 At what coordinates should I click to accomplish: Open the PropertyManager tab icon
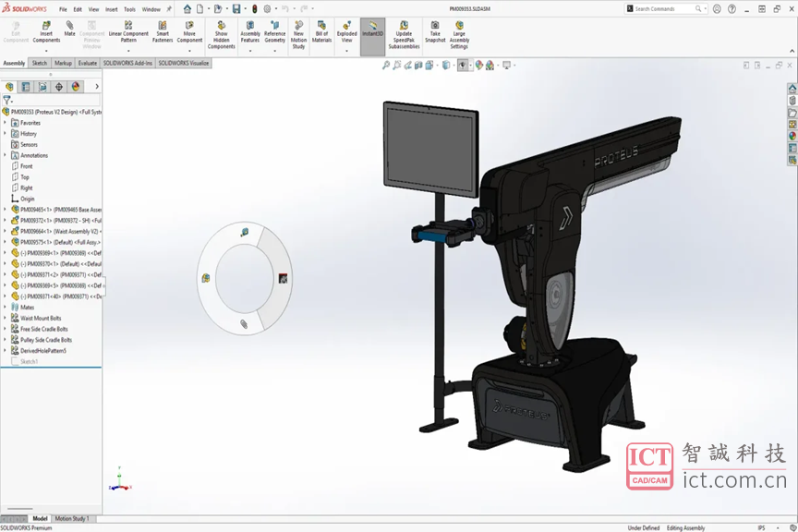(26, 87)
